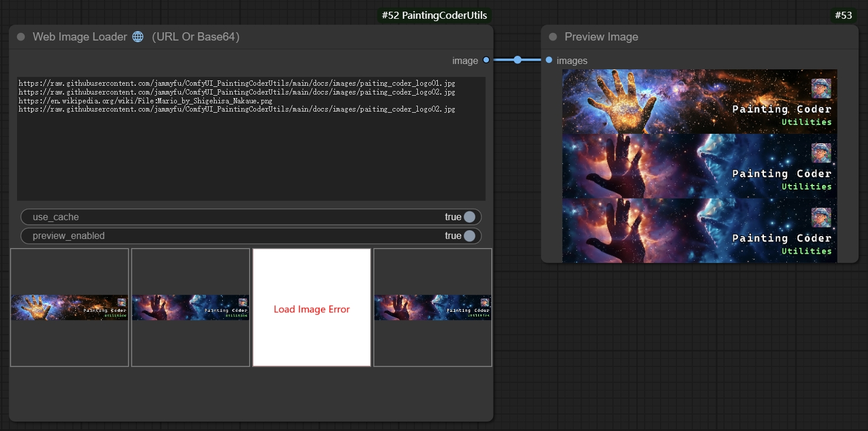Toggle the preview_enabled switch
This screenshot has width=868, height=431.
tap(251, 235)
